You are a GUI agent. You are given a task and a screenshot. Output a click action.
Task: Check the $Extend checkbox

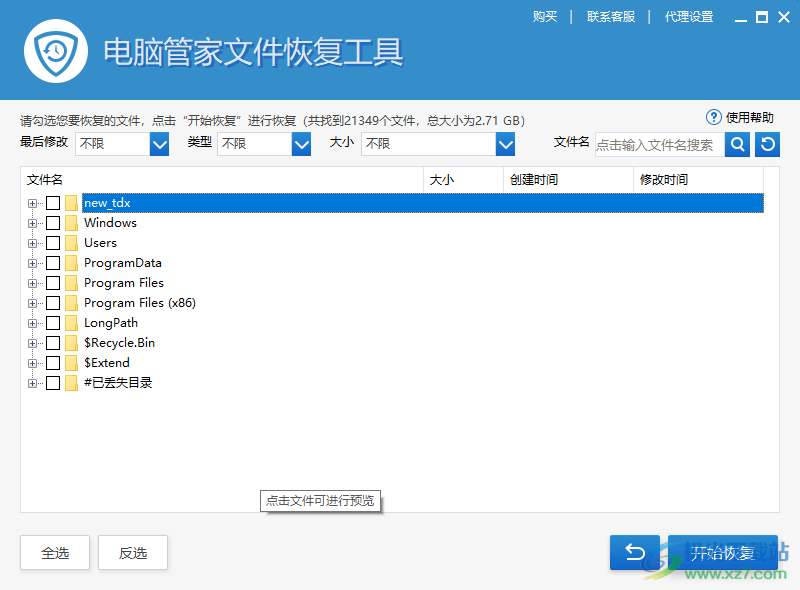tap(53, 363)
